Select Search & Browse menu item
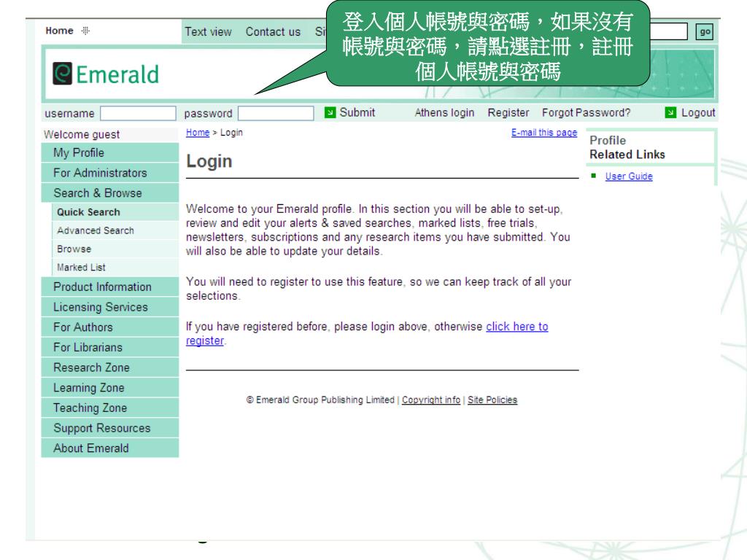The width and height of the screenshot is (747, 560). point(110,192)
